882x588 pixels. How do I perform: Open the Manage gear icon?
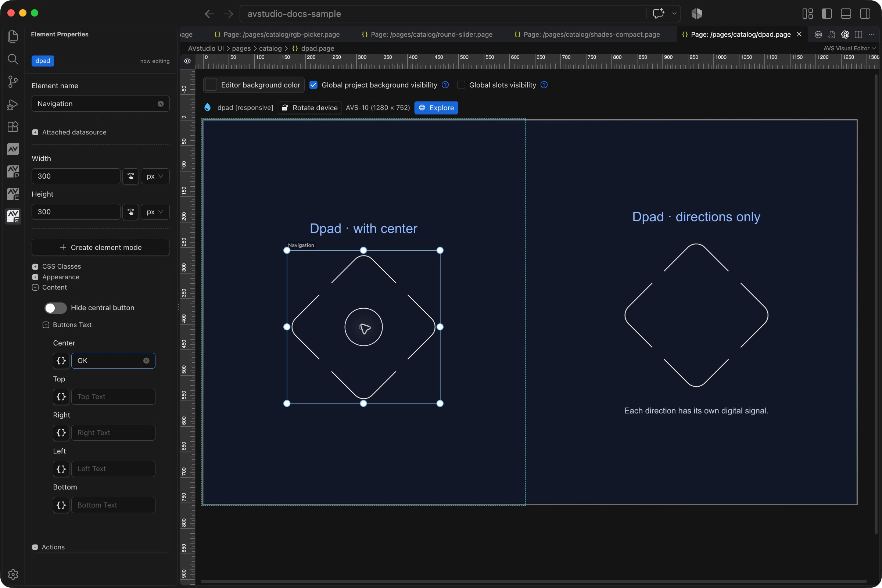click(x=13, y=574)
